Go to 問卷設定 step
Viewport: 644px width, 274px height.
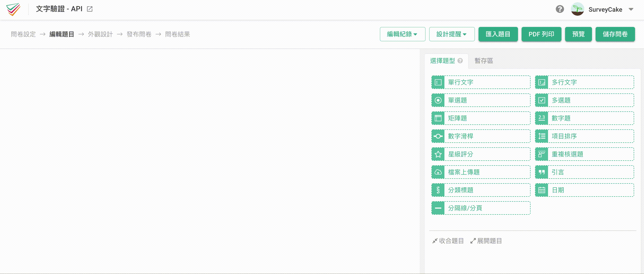[x=23, y=34]
